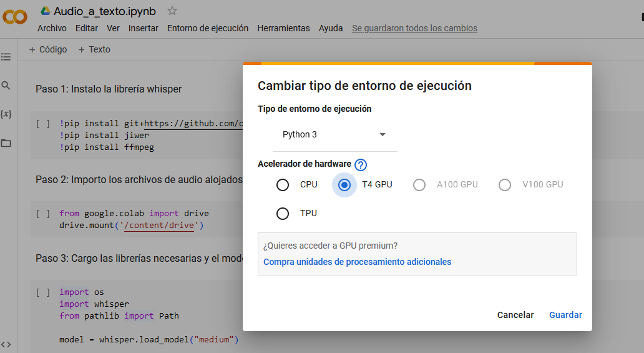Choose the TPU accelerator option
The width and height of the screenshot is (644, 353).
[283, 214]
